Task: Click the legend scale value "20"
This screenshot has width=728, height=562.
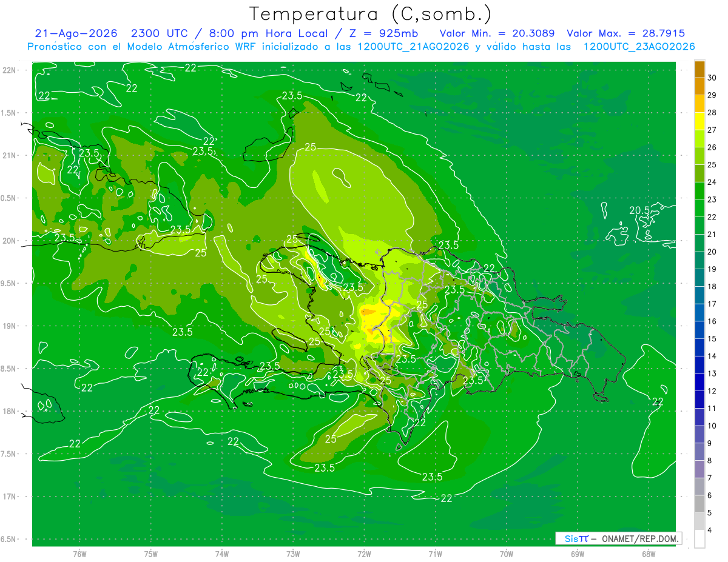Action: (x=712, y=252)
